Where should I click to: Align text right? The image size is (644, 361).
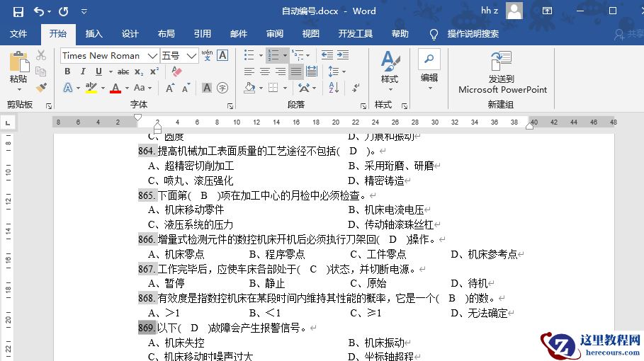(281, 71)
